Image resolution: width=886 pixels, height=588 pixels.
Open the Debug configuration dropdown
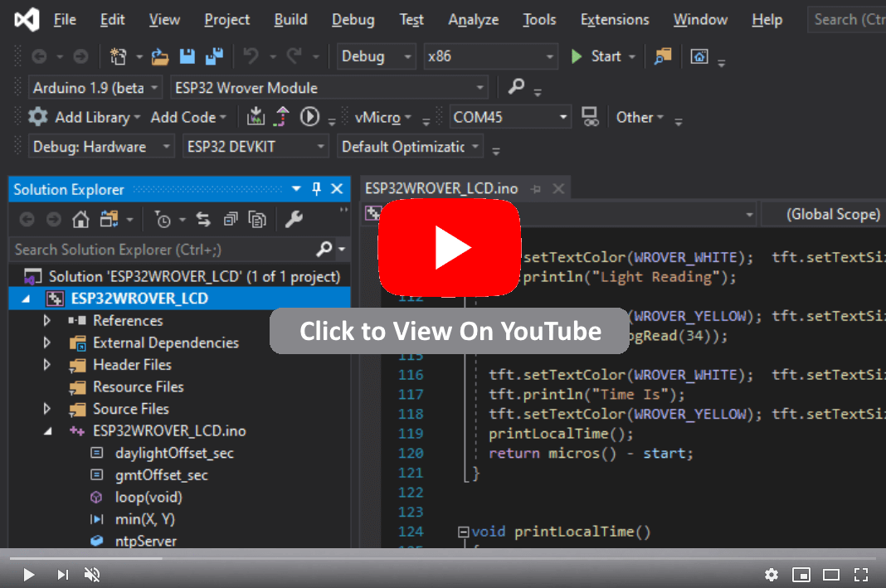point(377,56)
